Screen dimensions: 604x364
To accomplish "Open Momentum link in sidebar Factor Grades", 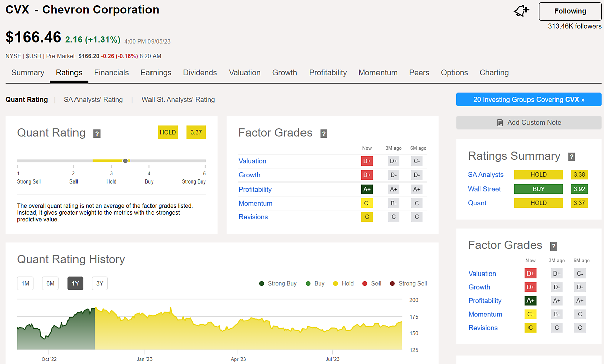I will [485, 314].
